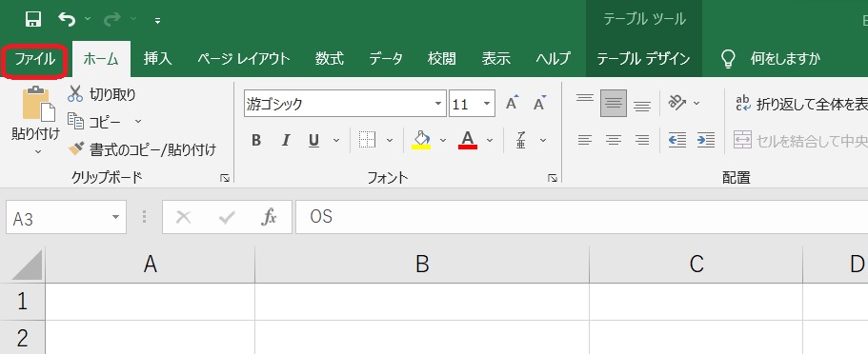The width and height of the screenshot is (868, 354).
Task: Click 折り返して全体を表示 wrap text button
Action: point(801,104)
